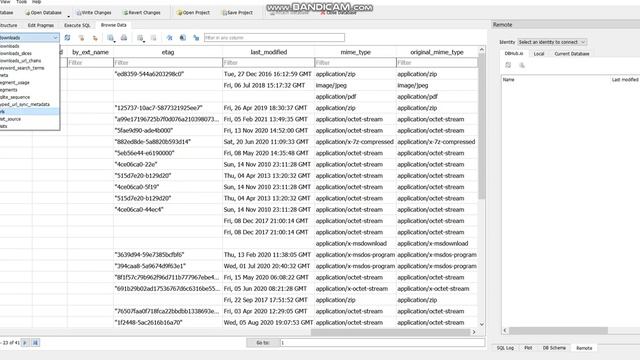640x360 pixels.
Task: Open the Identity selection dropdown
Action: (552, 42)
